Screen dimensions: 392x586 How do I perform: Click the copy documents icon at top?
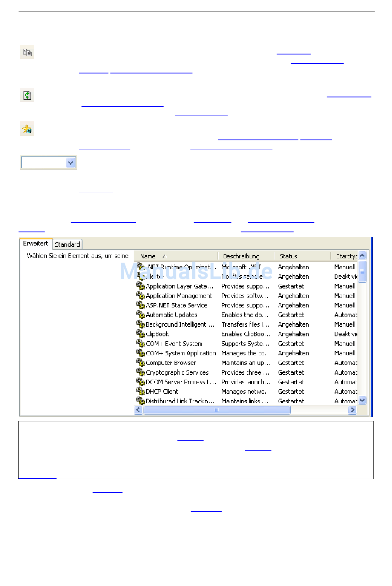(x=27, y=52)
